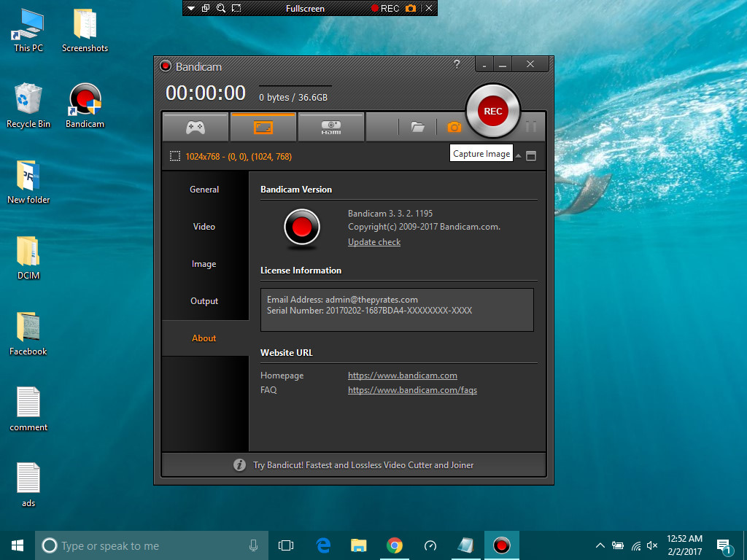Select the HDMI Device Recording mode icon
Image resolution: width=747 pixels, height=560 pixels.
pyautogui.click(x=330, y=127)
